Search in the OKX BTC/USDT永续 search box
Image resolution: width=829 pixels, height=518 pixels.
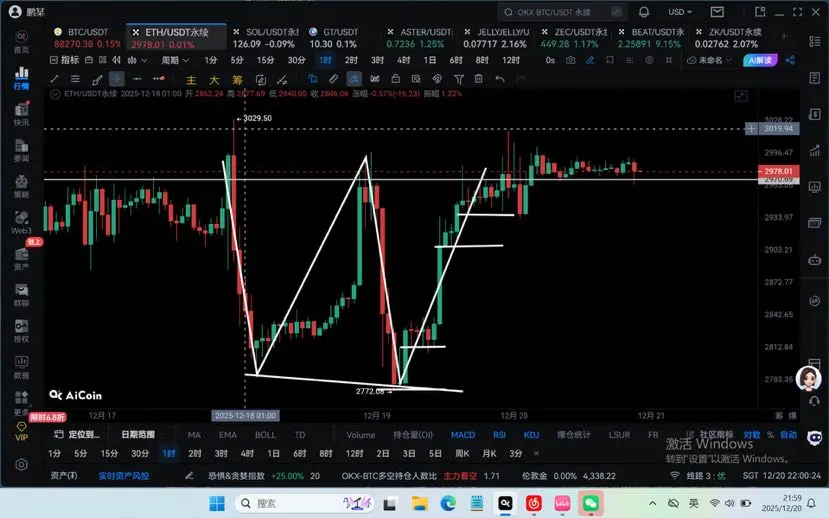pos(561,12)
